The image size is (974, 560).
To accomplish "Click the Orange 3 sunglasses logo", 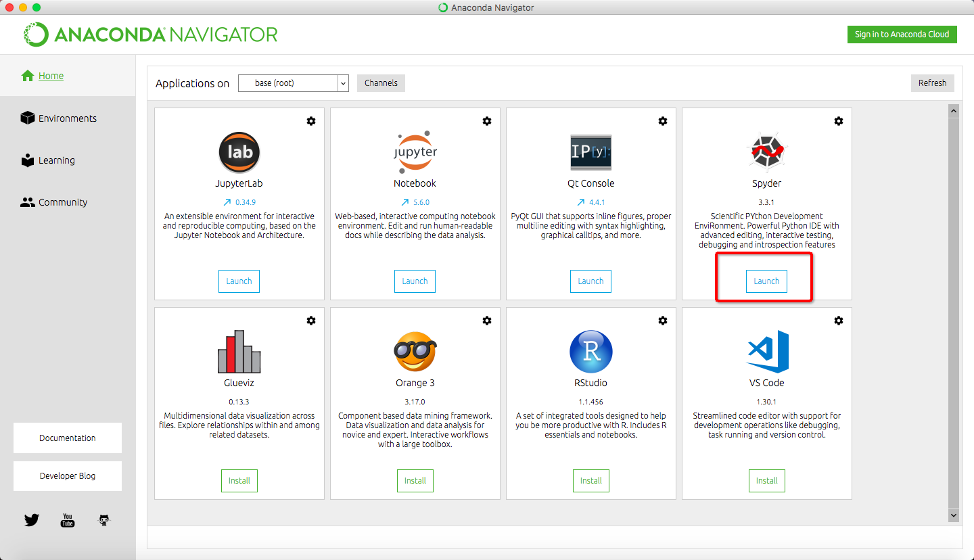I will 415,352.
